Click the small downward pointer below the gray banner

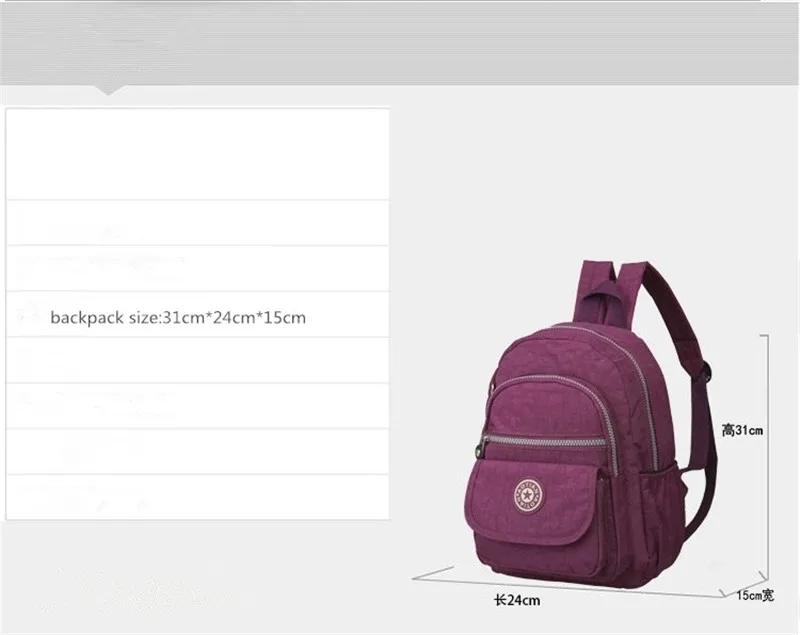[108, 90]
